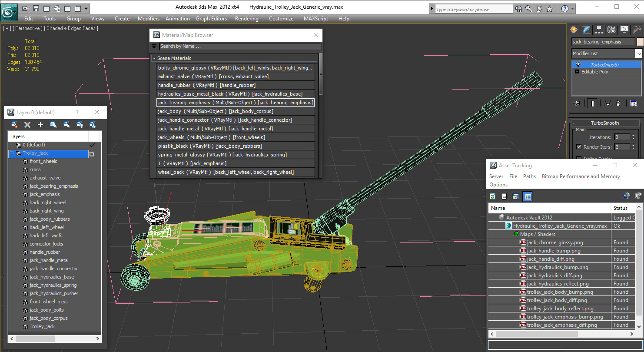Click the Hide/Unhide All Layers icon

[x=80, y=125]
